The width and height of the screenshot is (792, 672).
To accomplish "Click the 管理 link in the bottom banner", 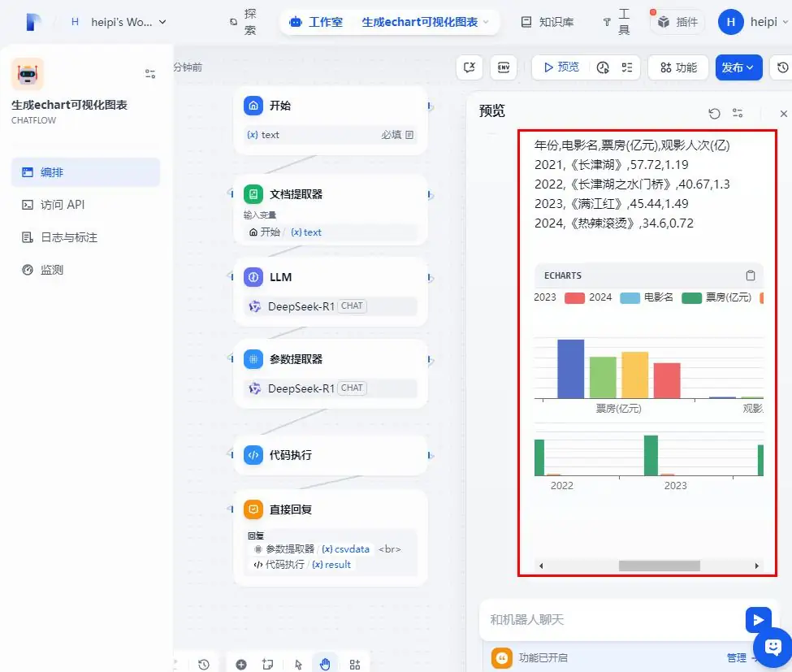I will (738, 657).
